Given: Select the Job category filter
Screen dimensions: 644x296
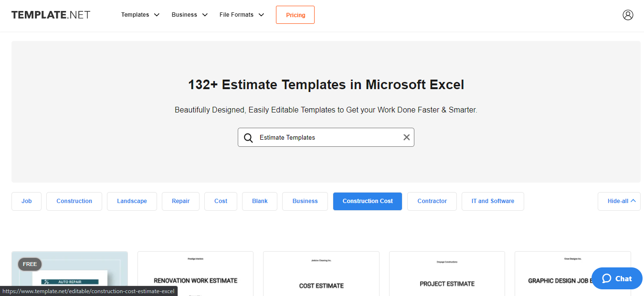Looking at the screenshot, I should tap(27, 201).
